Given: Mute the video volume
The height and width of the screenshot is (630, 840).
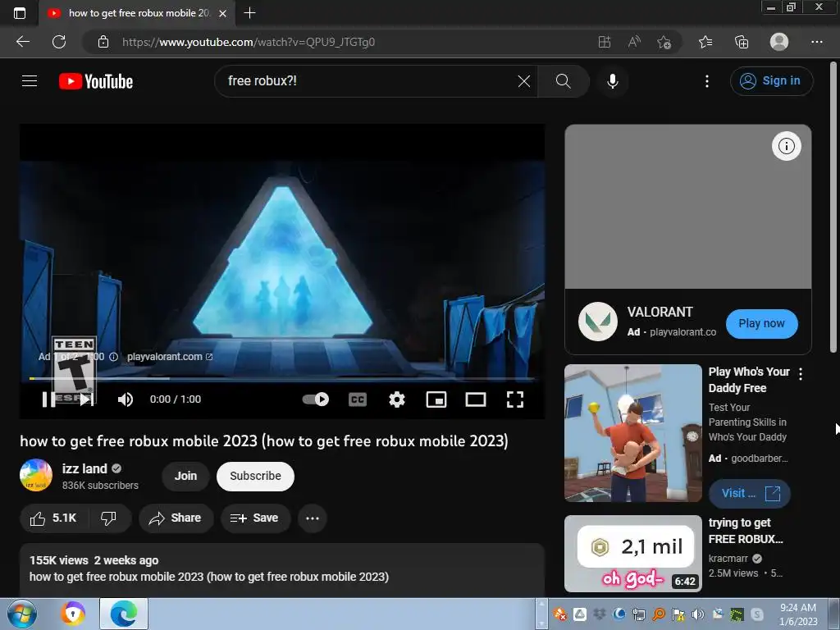Looking at the screenshot, I should [x=126, y=399].
